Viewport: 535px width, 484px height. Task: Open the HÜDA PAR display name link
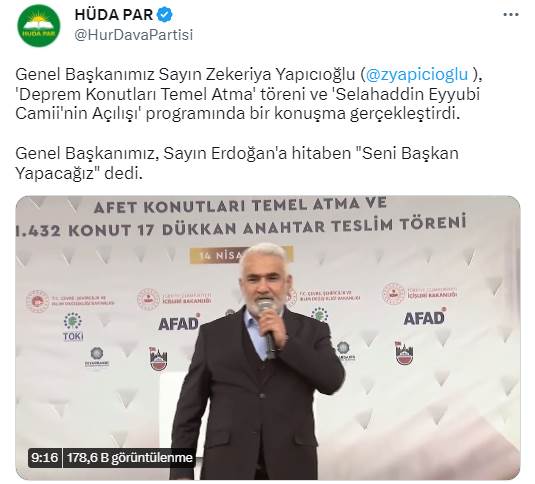click(114, 15)
